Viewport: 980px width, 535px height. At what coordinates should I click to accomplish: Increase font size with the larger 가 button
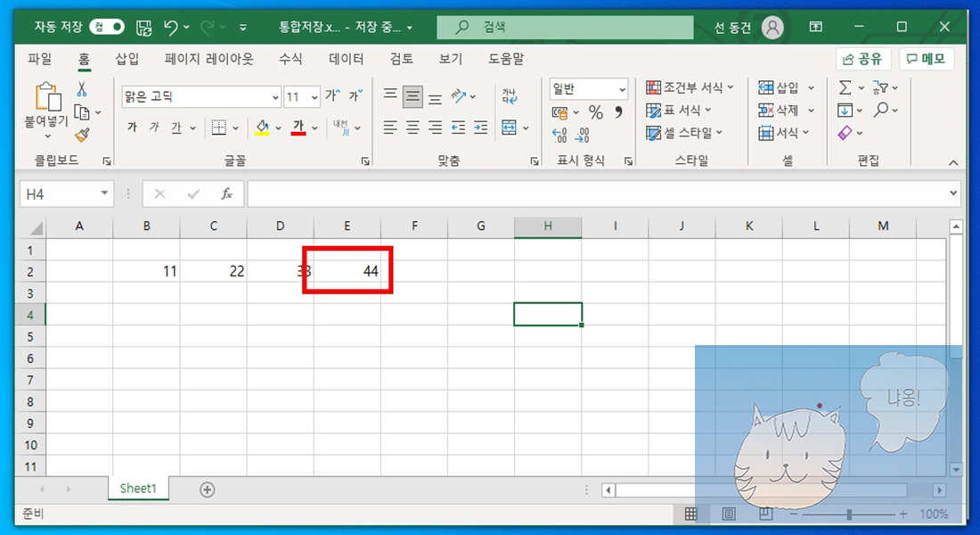coord(332,95)
